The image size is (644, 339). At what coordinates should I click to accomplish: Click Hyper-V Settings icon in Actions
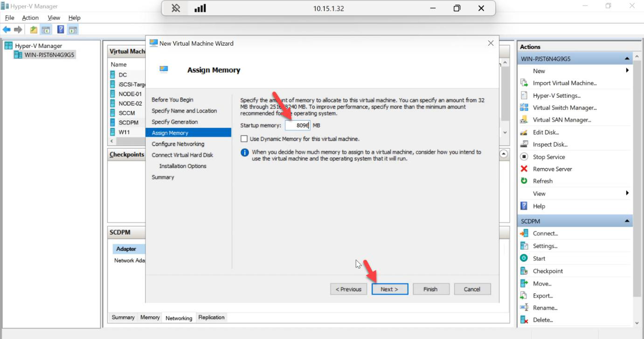click(x=524, y=95)
